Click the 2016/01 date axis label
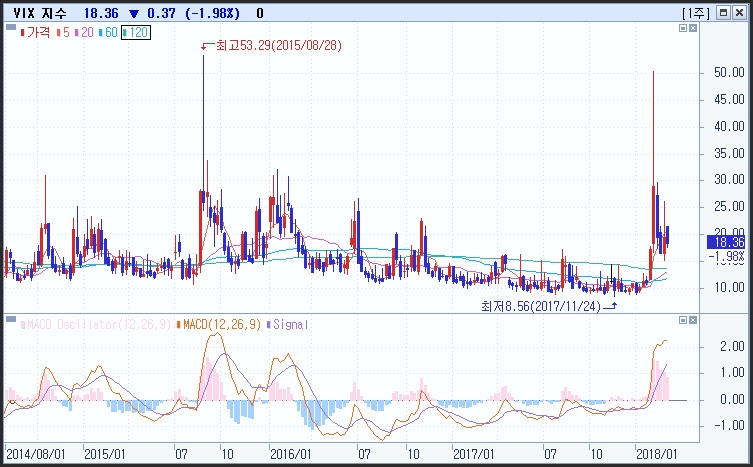This screenshot has width=753, height=467. [x=291, y=454]
